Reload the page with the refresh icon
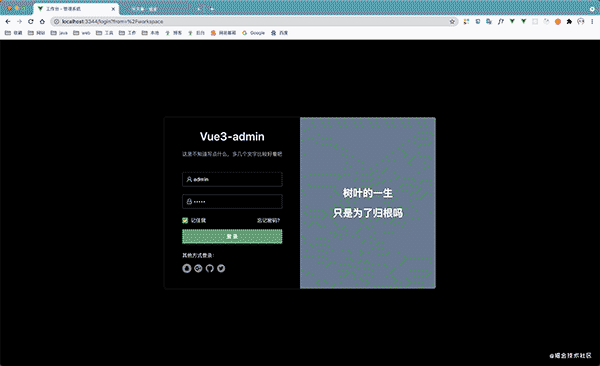 point(31,21)
